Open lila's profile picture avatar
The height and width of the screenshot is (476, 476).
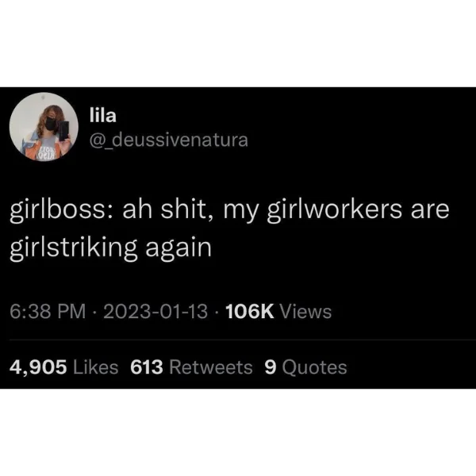pyautogui.click(x=44, y=127)
